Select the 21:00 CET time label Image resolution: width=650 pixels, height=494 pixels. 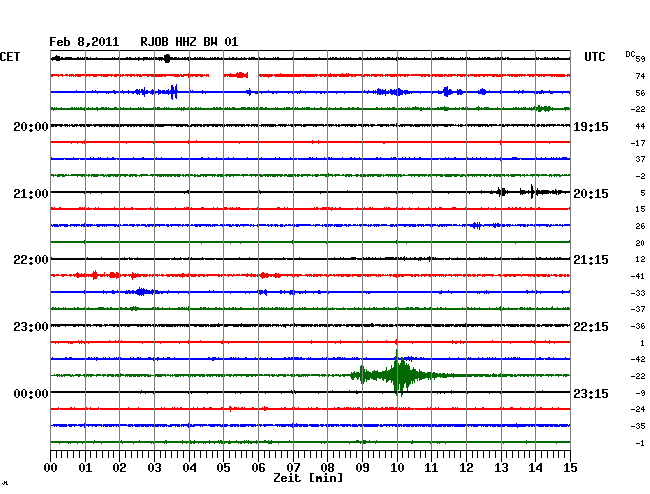(31, 194)
